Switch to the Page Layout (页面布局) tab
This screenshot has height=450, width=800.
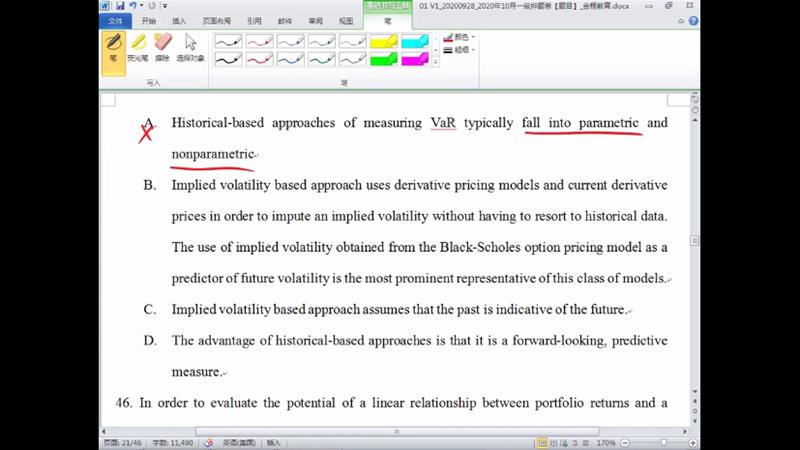tap(216, 21)
